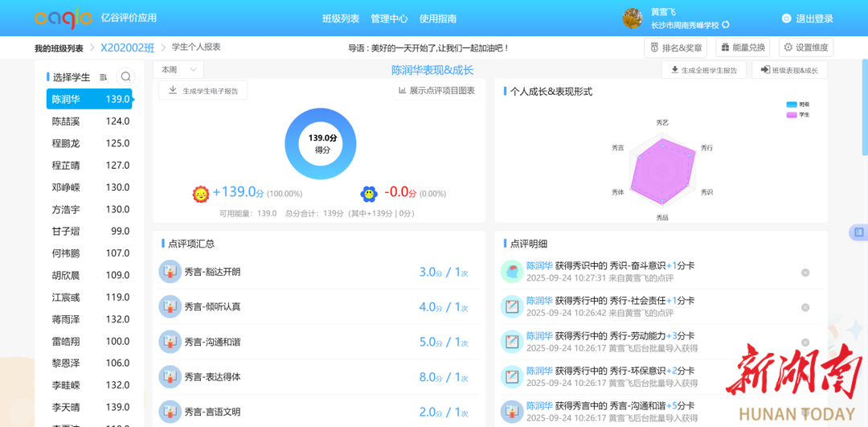The image size is (868, 427).
Task: Open the 班级列表 menu
Action: pos(341,18)
